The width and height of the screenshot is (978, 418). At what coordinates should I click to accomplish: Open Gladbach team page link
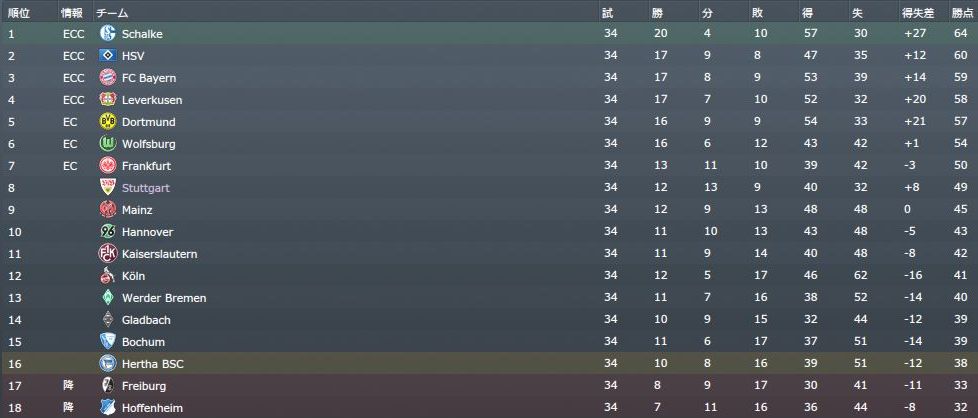coord(146,320)
